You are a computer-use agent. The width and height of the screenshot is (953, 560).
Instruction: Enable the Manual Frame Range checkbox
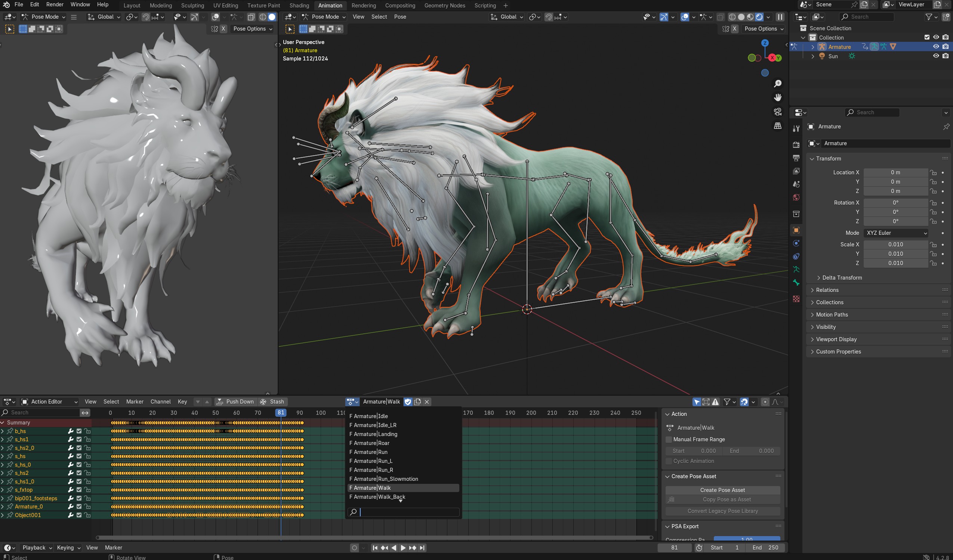point(669,439)
